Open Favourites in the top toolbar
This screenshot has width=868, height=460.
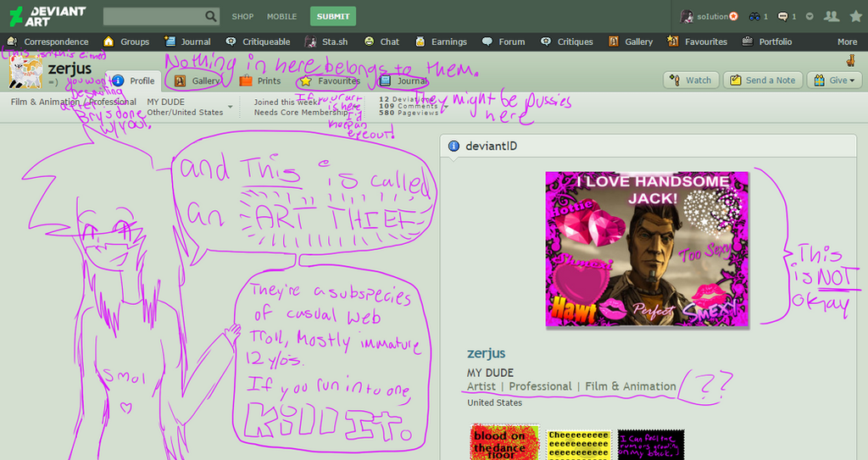[x=697, y=42]
